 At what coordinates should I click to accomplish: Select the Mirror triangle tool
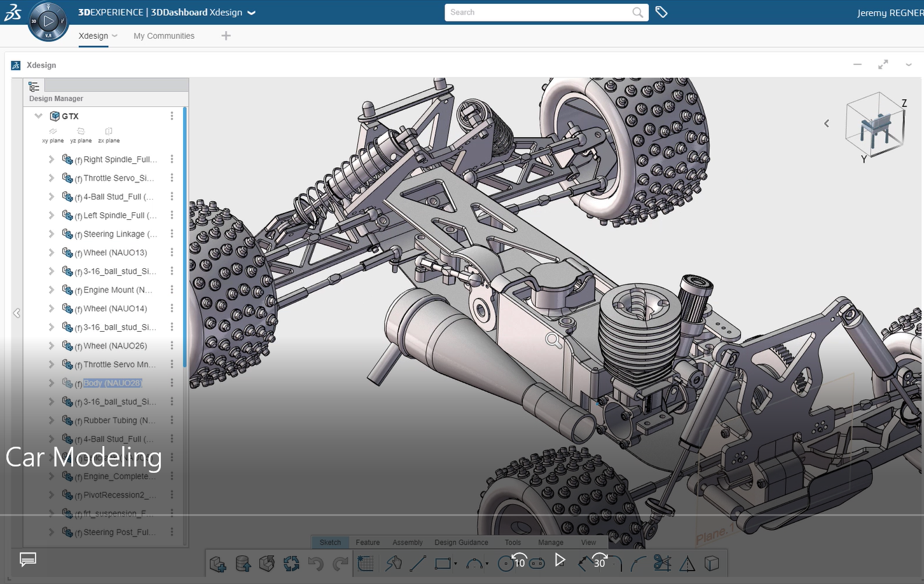pyautogui.click(x=687, y=564)
